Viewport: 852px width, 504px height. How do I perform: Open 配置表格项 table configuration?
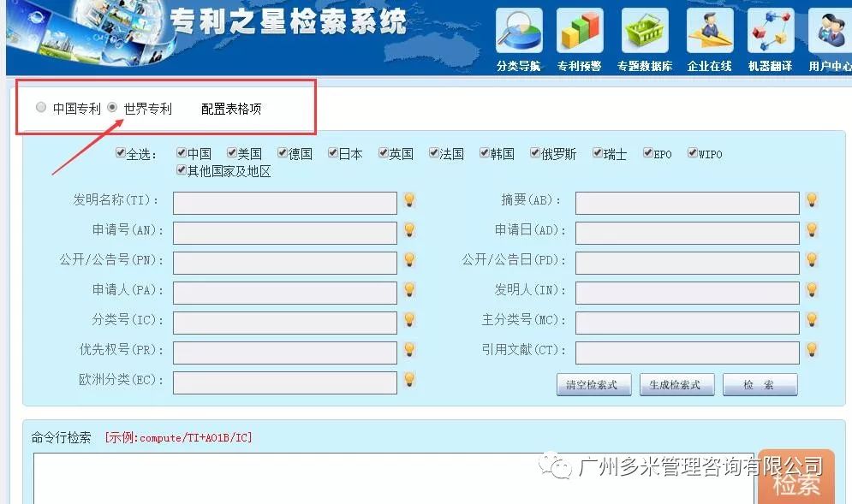232,109
